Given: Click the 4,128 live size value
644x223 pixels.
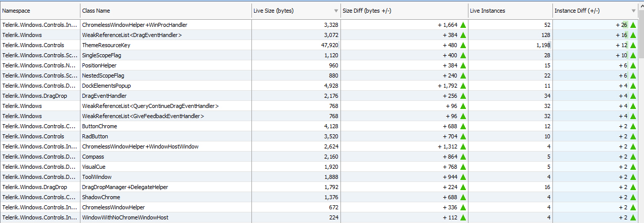Looking at the screenshot, I should [331, 126].
